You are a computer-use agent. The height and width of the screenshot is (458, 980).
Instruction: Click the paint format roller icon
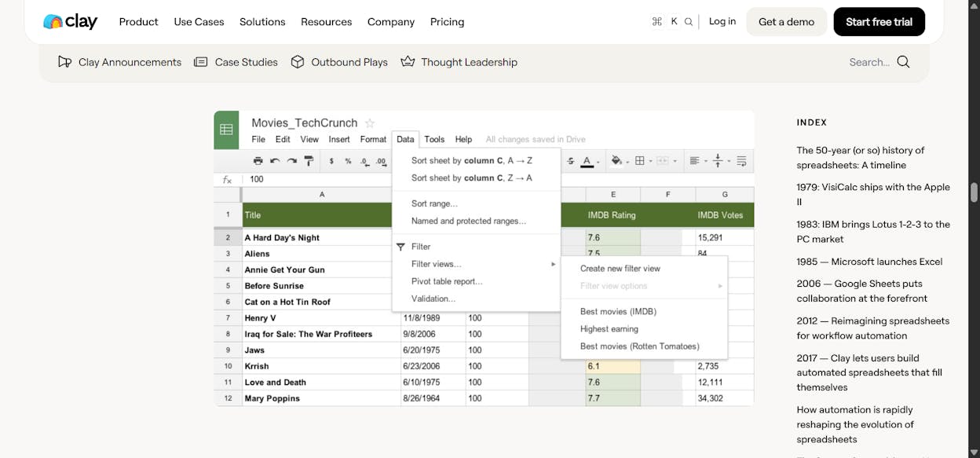[x=309, y=161]
